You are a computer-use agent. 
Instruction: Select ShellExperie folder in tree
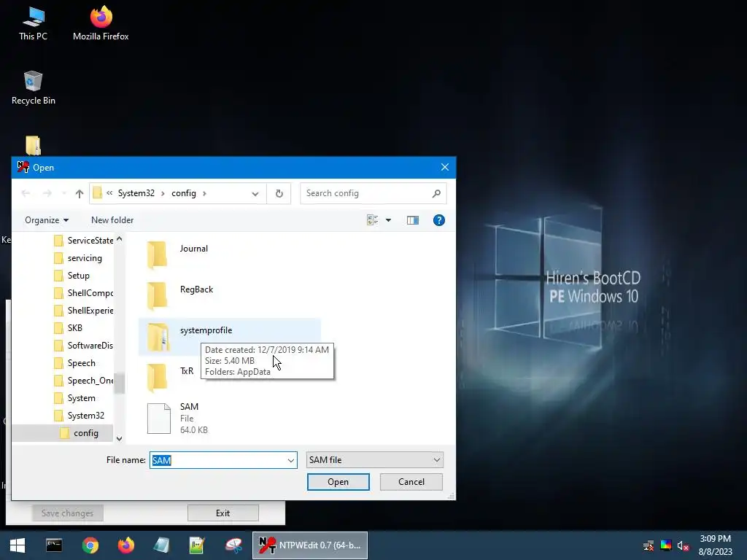(83, 311)
